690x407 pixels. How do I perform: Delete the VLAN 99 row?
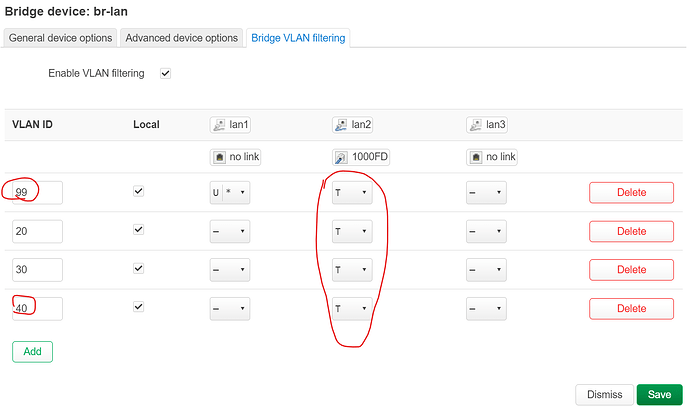coord(631,193)
